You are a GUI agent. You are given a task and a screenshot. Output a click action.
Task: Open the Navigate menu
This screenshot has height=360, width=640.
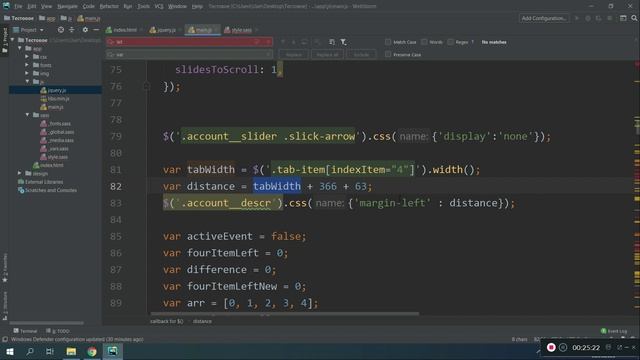[x=67, y=6]
